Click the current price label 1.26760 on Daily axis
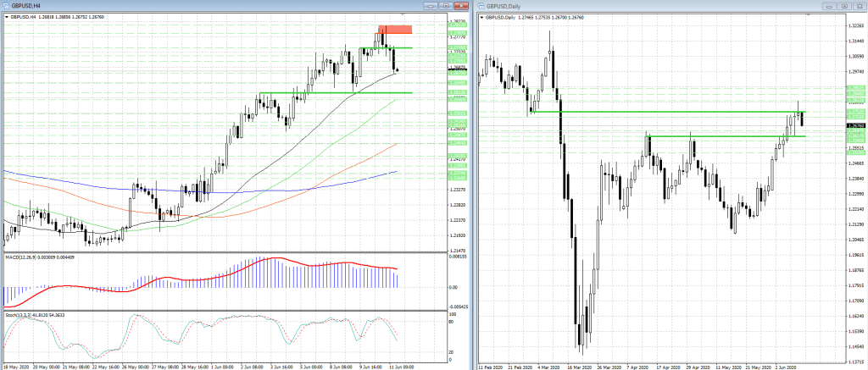This screenshot has width=868, height=370. coord(856,126)
